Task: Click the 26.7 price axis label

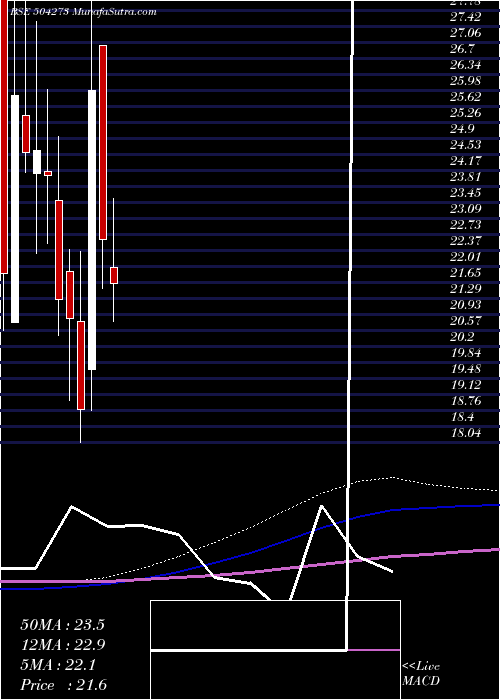Action: coord(462,49)
